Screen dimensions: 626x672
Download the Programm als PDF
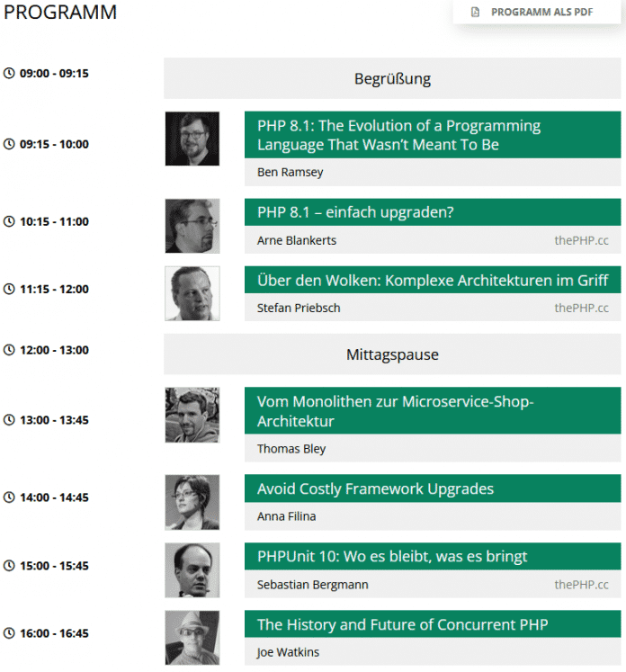pyautogui.click(x=542, y=13)
